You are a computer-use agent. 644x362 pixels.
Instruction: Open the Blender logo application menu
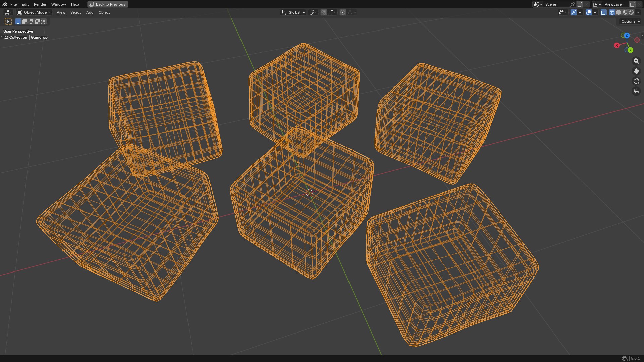click(5, 4)
